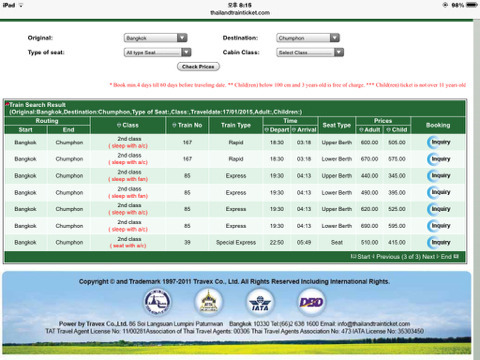Screen dimensions: 480x360
Task: Click the info@thailandtrainticket.com email address
Action: click(374, 324)
